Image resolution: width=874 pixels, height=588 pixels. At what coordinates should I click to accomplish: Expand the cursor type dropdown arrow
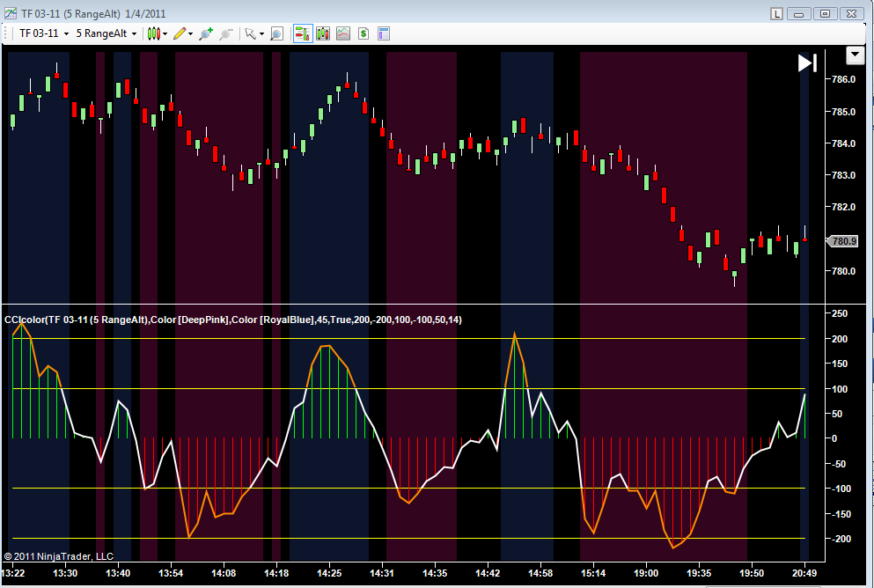(x=261, y=34)
